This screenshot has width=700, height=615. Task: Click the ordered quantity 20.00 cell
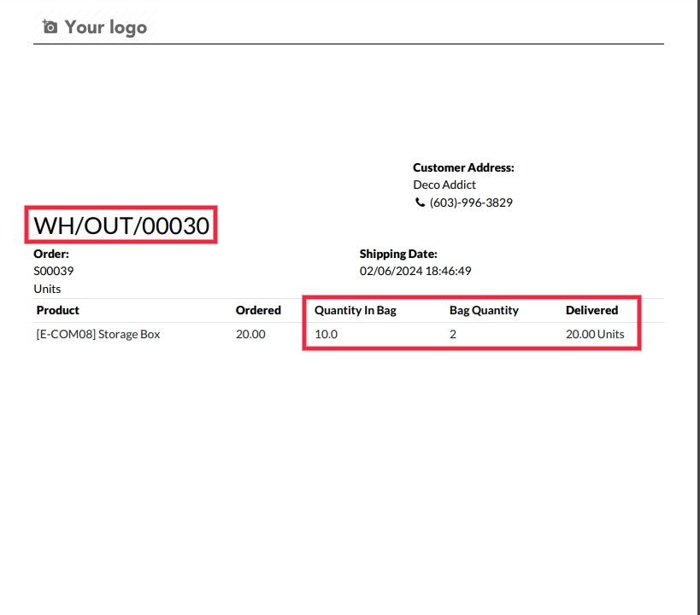coord(250,334)
